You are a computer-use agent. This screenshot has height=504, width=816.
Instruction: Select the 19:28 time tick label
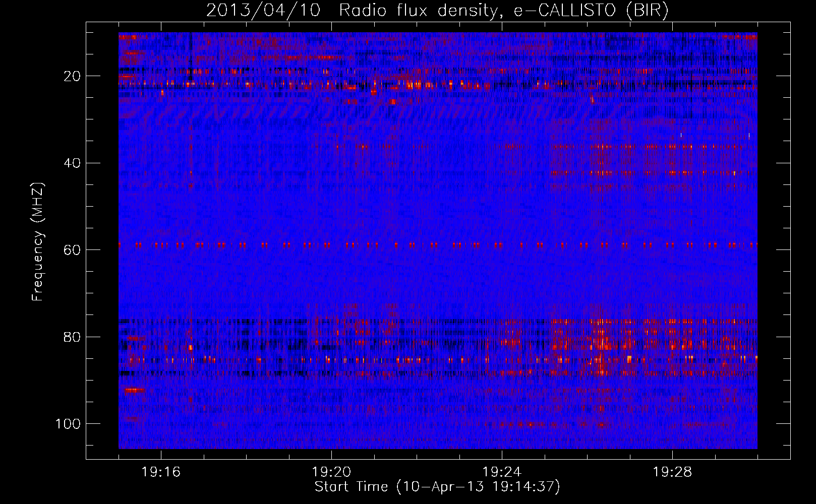pyautogui.click(x=672, y=472)
